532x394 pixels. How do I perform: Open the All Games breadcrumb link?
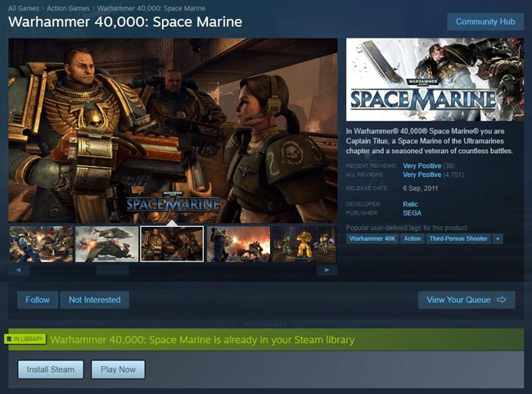[24, 8]
